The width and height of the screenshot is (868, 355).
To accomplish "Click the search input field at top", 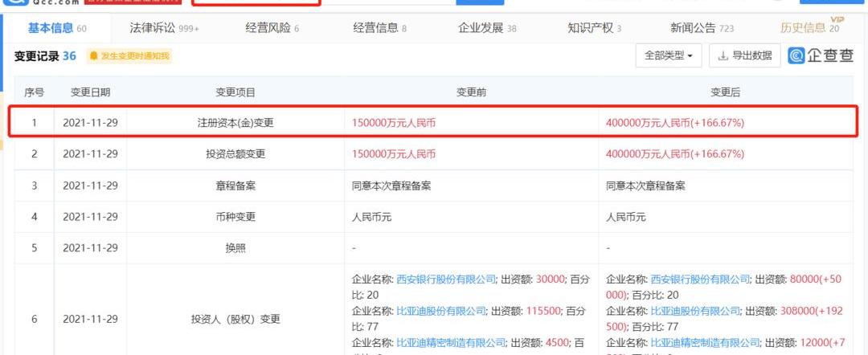I will (x=324, y=2).
